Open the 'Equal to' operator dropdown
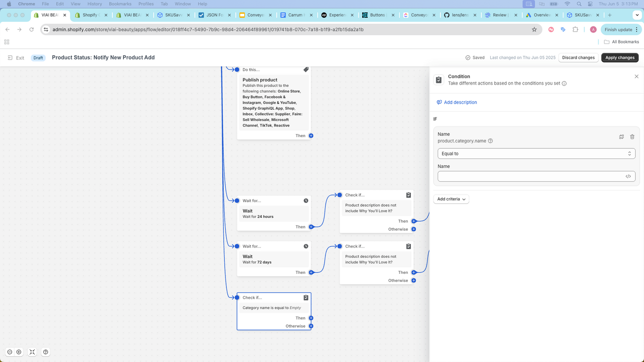The image size is (644, 362). [x=536, y=154]
